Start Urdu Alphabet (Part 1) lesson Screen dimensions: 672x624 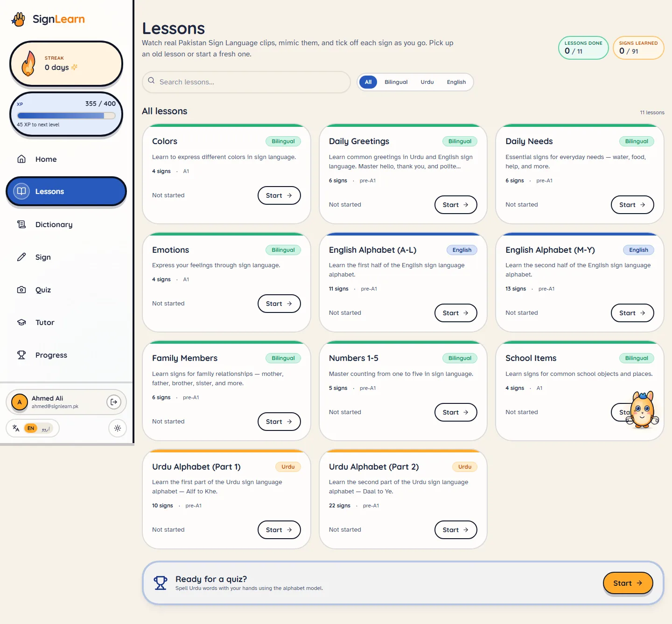click(x=279, y=530)
